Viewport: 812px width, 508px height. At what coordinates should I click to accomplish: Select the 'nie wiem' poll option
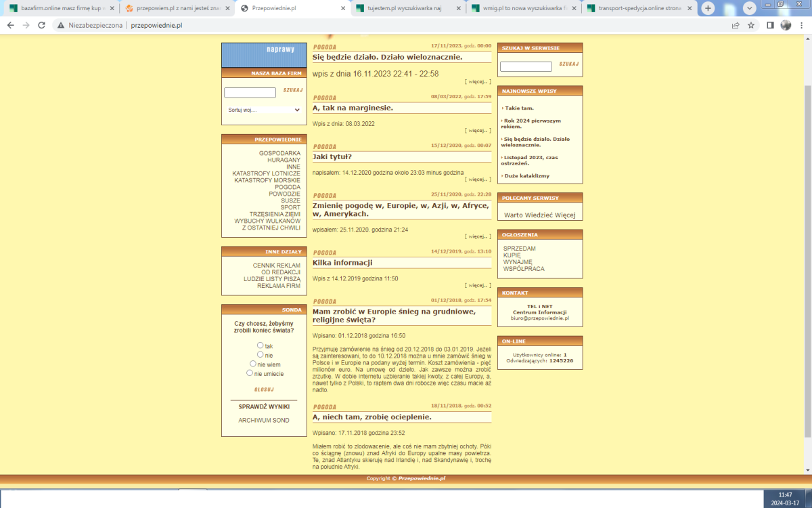(253, 364)
